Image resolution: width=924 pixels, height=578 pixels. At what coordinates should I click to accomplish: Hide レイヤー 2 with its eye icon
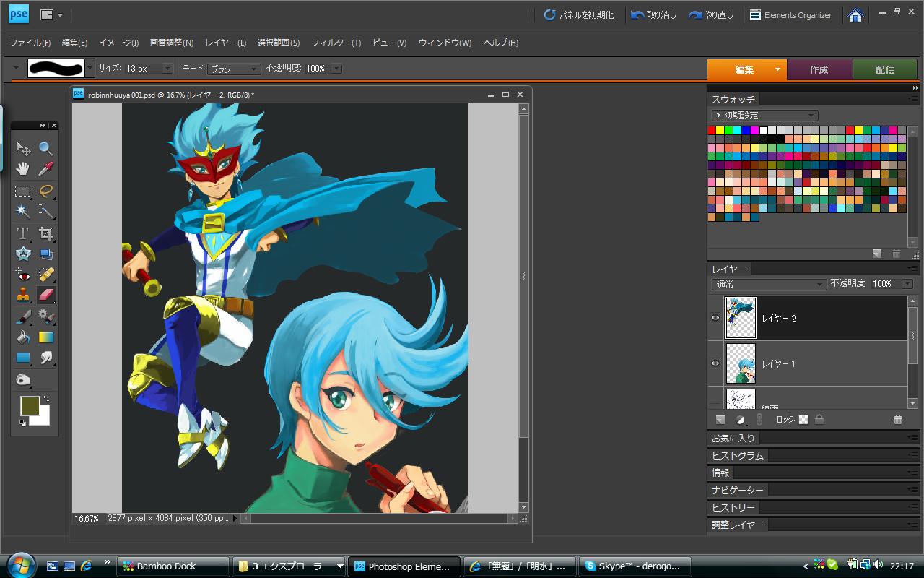tap(715, 318)
